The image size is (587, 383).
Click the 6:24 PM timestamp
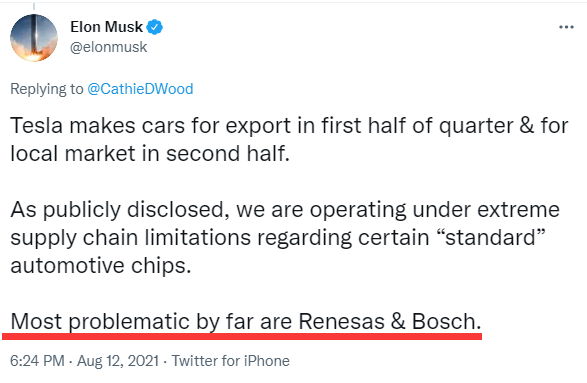click(x=37, y=361)
